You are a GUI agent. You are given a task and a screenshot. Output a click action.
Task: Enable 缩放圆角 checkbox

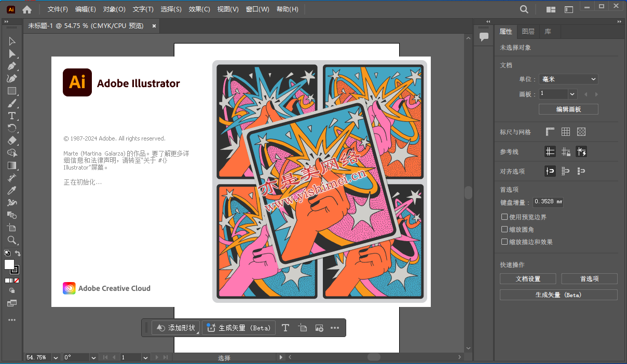pyautogui.click(x=505, y=229)
